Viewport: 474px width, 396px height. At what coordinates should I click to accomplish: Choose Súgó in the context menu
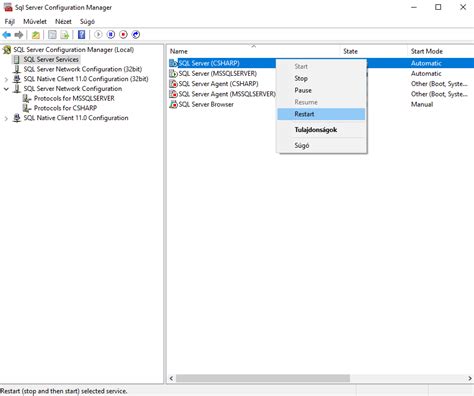(x=321, y=145)
